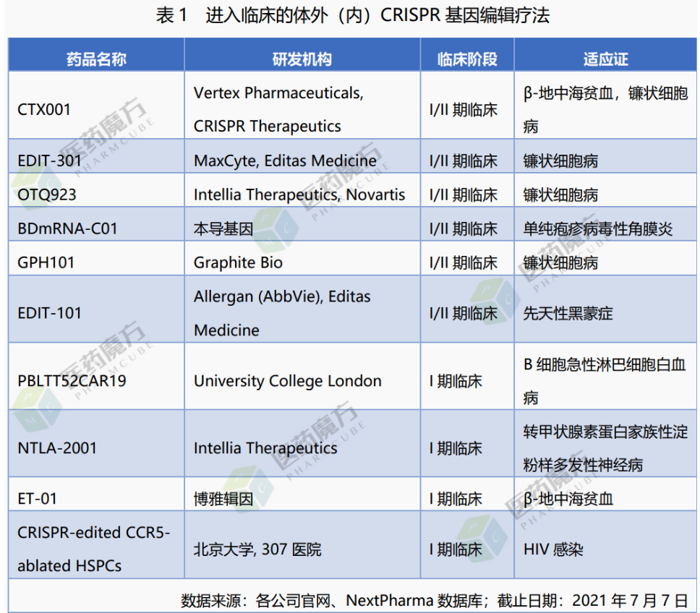Click the table title 表1 进入临床的体外（内）CRISPR基因编辑疗法

(352, 16)
